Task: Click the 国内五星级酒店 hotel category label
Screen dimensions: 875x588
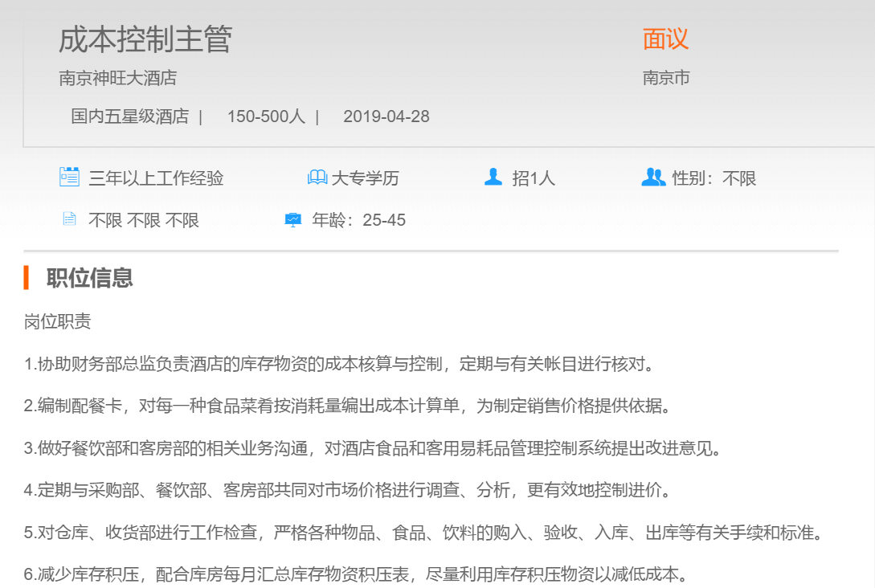Action: point(129,116)
